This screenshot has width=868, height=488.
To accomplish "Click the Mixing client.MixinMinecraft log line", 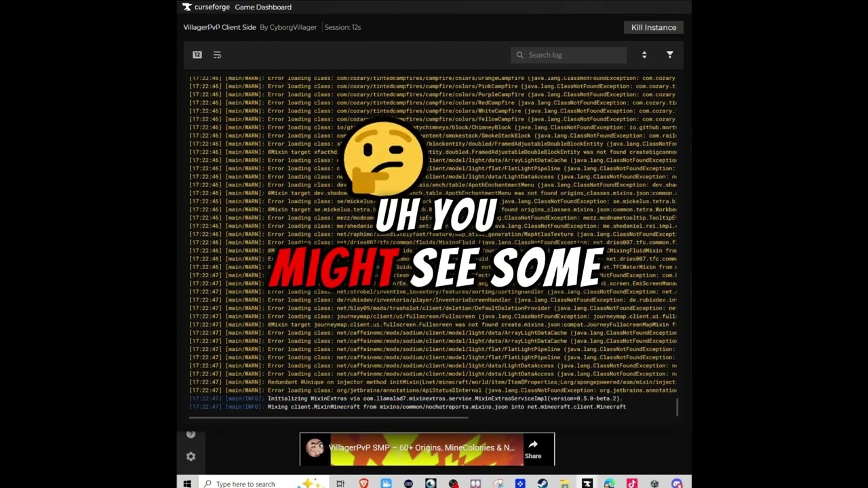I will 408,407.
